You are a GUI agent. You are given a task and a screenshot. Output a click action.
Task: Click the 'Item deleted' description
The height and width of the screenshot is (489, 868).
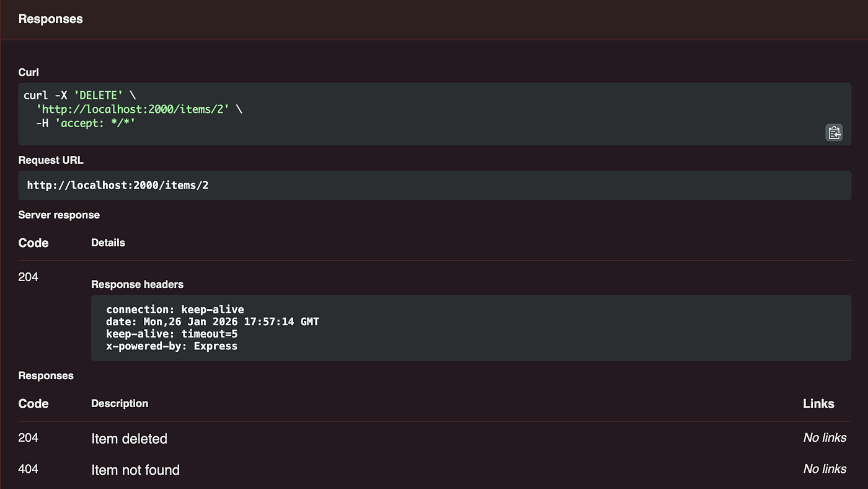(x=129, y=439)
